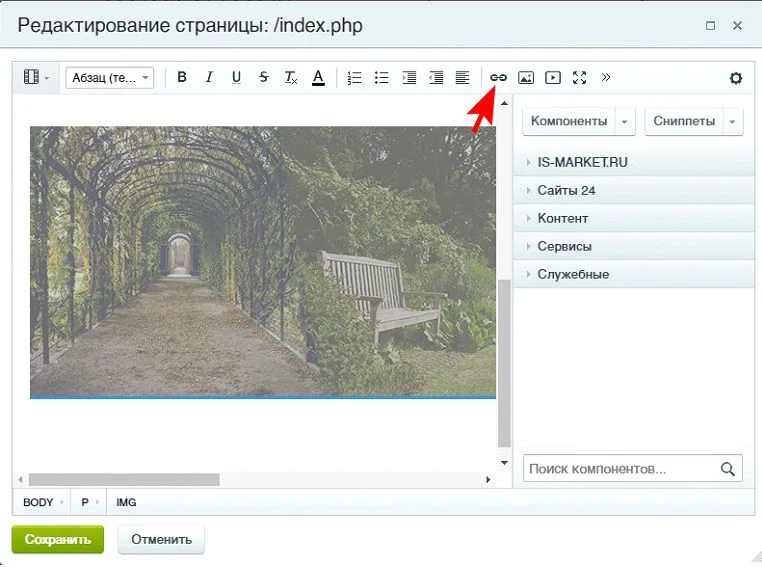Image resolution: width=762 pixels, height=567 pixels.
Task: Open the text alignment options
Action: pyautogui.click(x=462, y=78)
